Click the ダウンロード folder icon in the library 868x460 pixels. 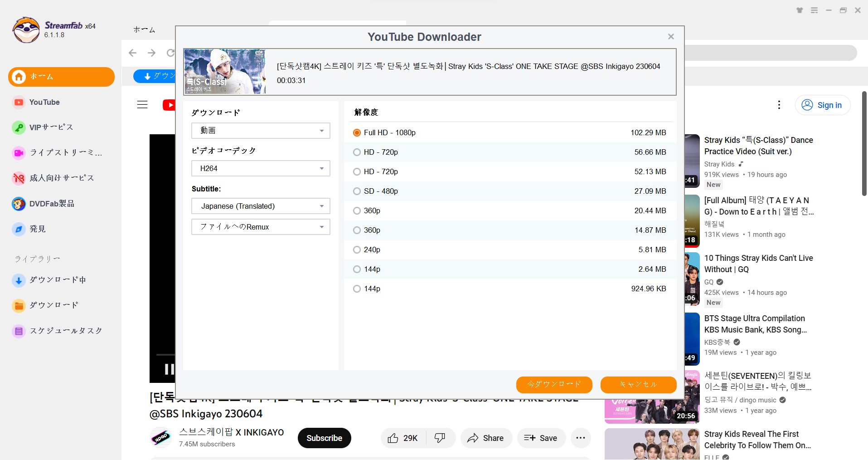19,305
